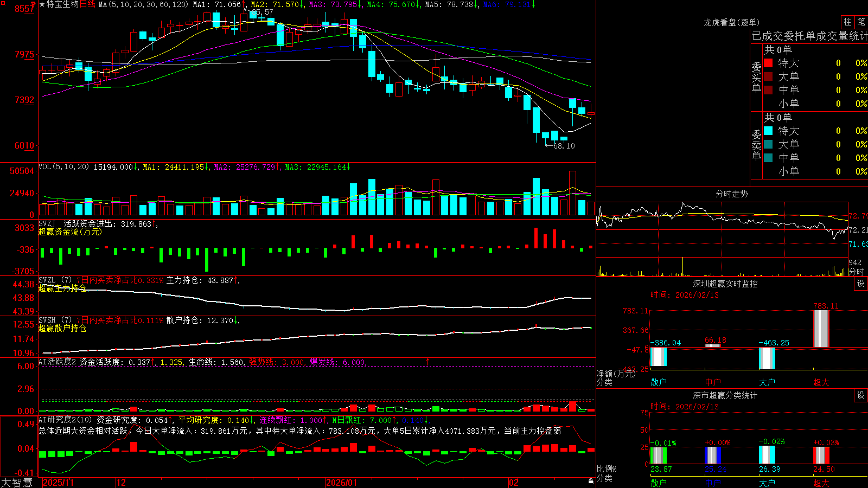Click the teal 中单 sell-order swatch
The image size is (868, 488).
(768, 158)
